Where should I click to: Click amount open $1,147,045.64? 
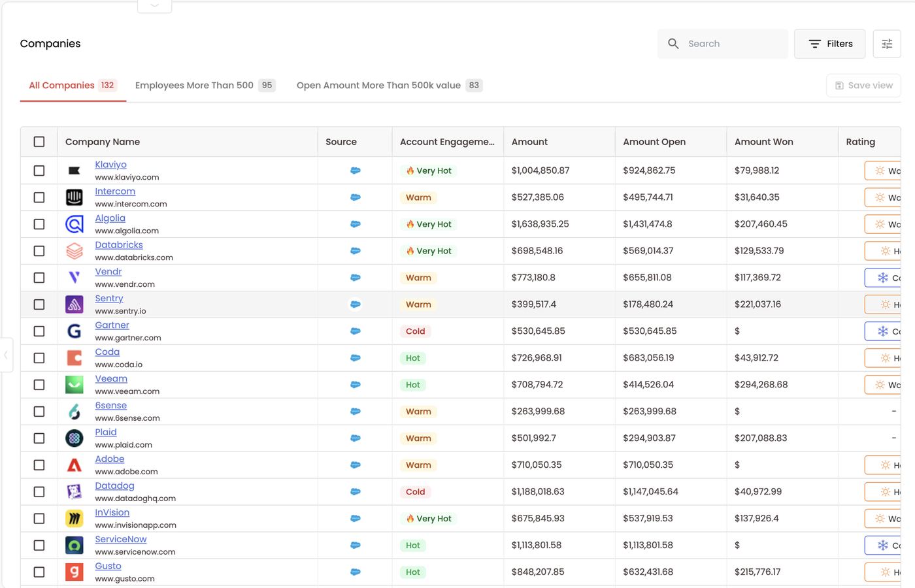(x=651, y=492)
